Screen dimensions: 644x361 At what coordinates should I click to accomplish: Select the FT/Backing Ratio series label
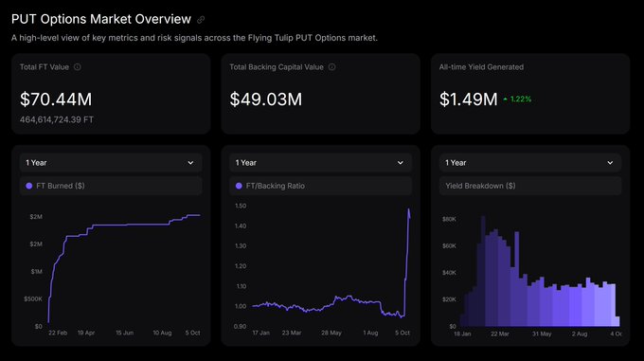point(276,186)
